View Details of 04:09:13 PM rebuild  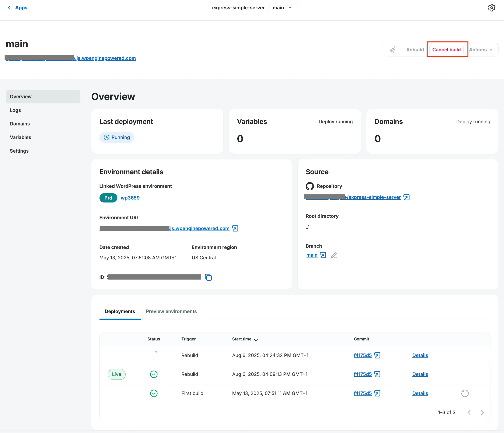click(x=420, y=374)
